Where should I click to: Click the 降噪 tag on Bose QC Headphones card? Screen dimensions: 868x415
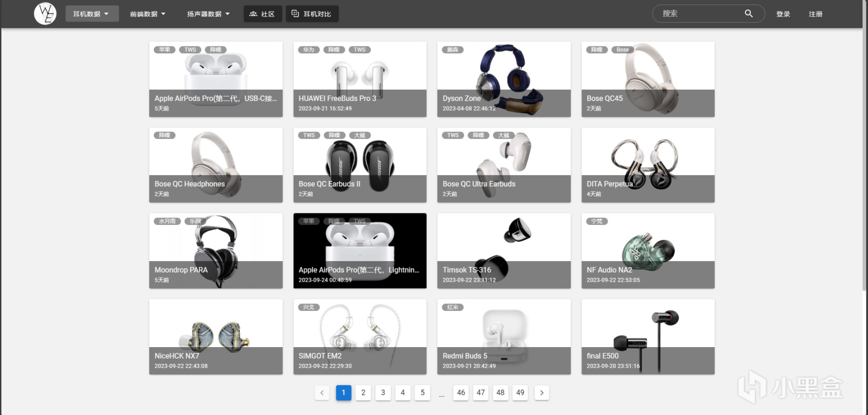(164, 135)
